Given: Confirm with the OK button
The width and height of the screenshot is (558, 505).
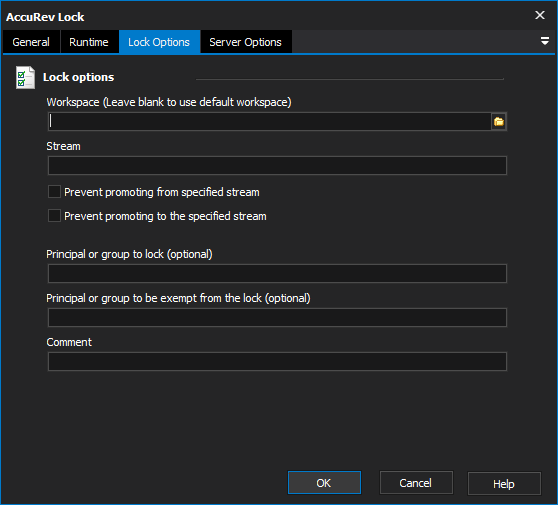Looking at the screenshot, I should [x=324, y=483].
